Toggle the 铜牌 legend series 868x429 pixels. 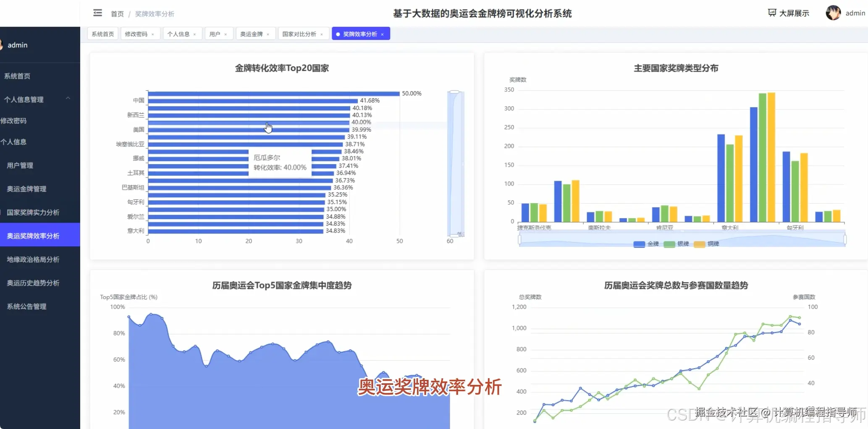(x=706, y=244)
